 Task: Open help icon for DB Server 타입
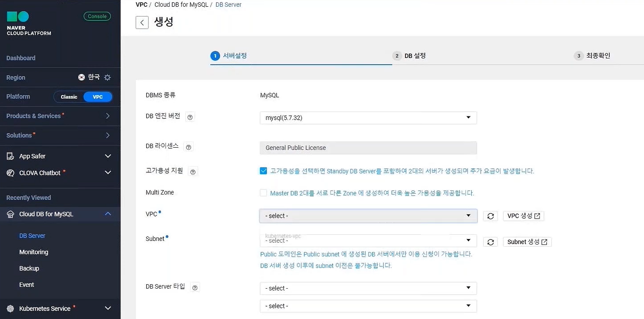195,288
